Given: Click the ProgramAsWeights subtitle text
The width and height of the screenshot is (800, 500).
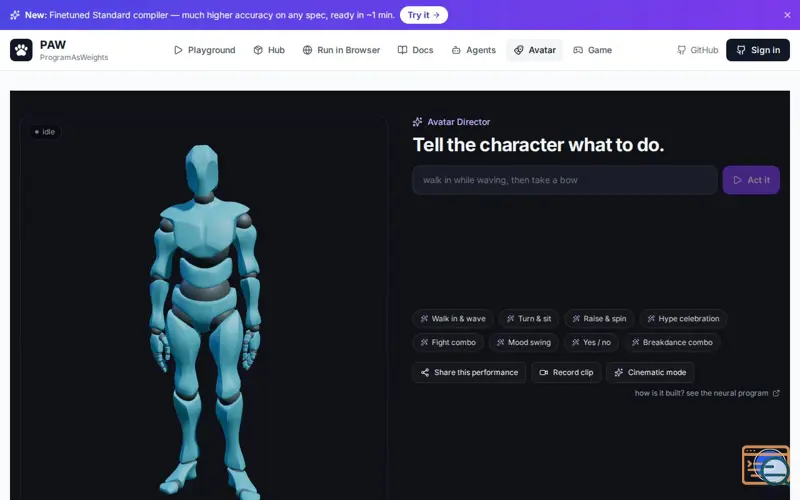Looking at the screenshot, I should pos(74,58).
